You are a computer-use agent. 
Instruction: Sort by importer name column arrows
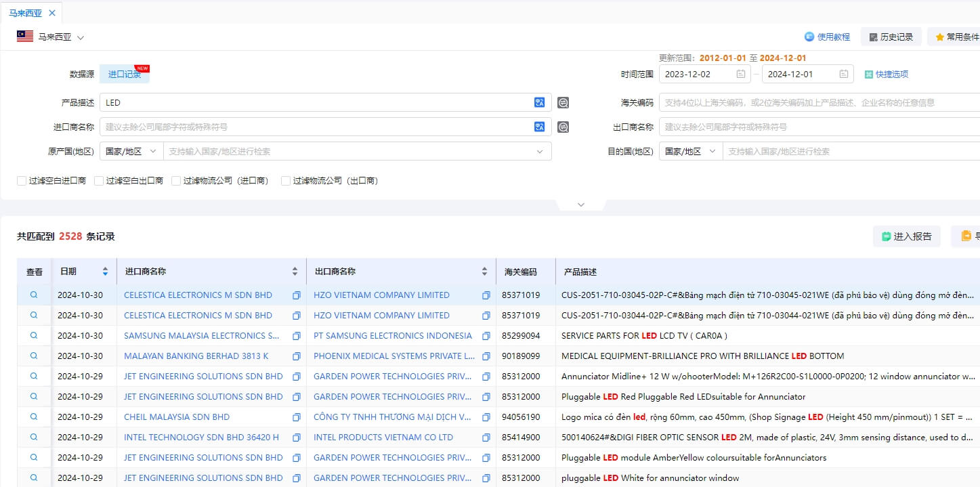pyautogui.click(x=295, y=272)
